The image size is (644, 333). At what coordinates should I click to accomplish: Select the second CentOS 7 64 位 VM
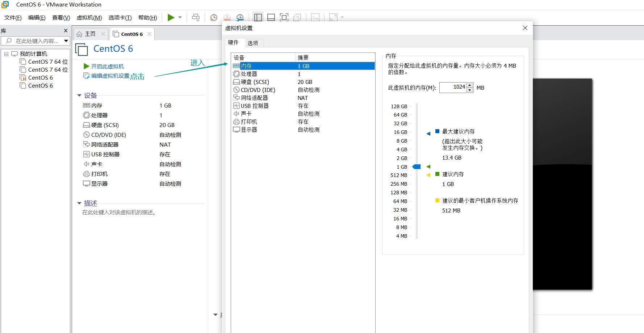[48, 70]
